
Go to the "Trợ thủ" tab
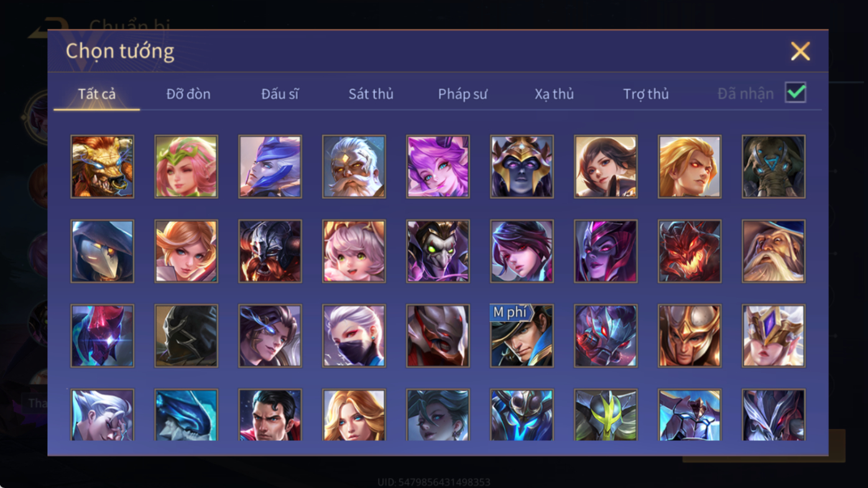pos(646,94)
